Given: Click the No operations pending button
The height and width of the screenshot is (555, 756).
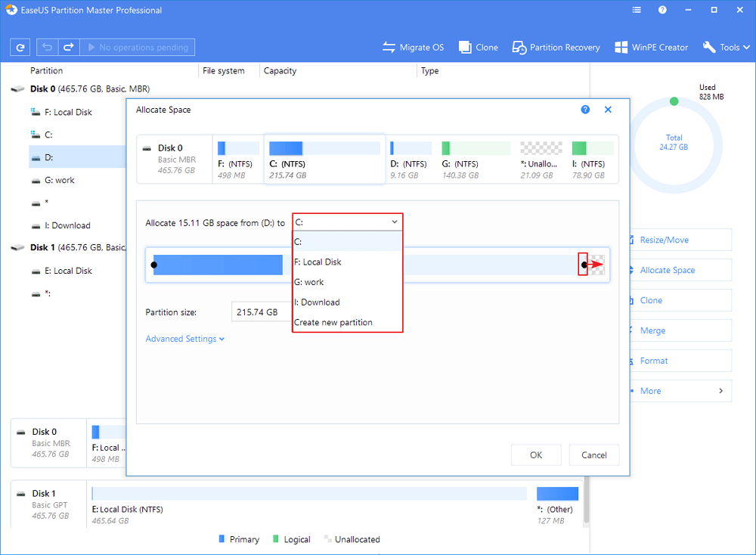Looking at the screenshot, I should (x=138, y=47).
